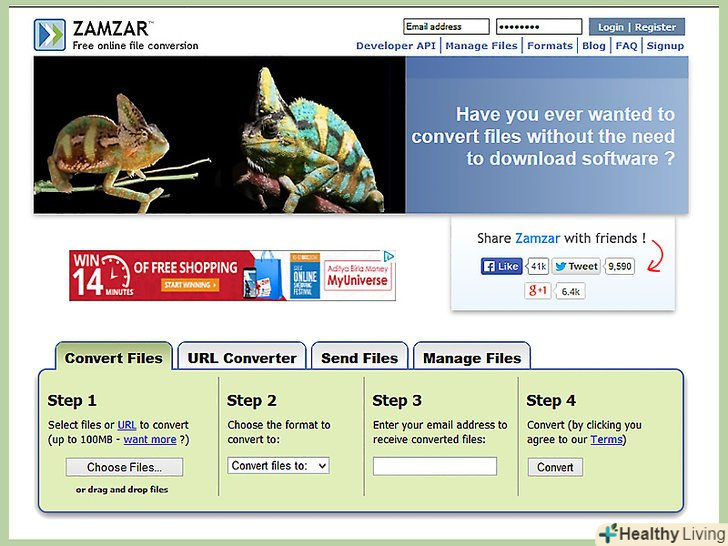728x546 pixels.
Task: Click the Zamzar link in share box
Action: point(538,238)
